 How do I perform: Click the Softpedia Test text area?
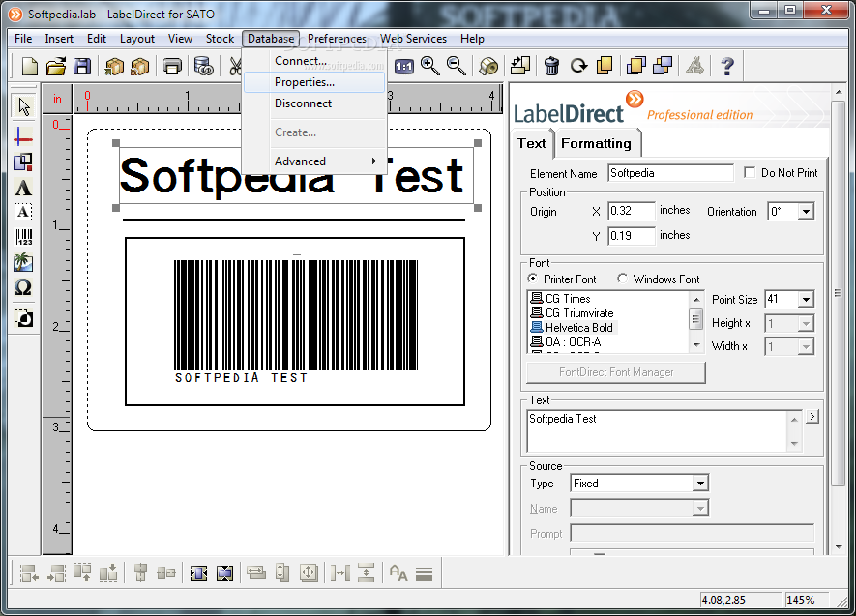tap(657, 431)
